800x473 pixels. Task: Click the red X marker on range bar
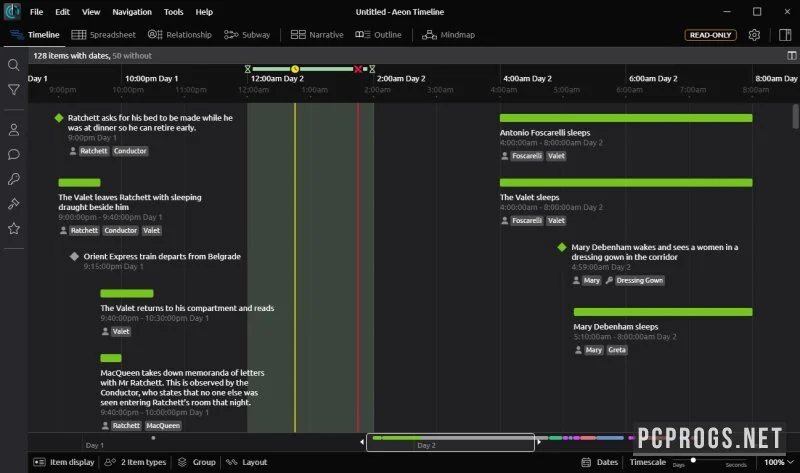pyautogui.click(x=358, y=69)
